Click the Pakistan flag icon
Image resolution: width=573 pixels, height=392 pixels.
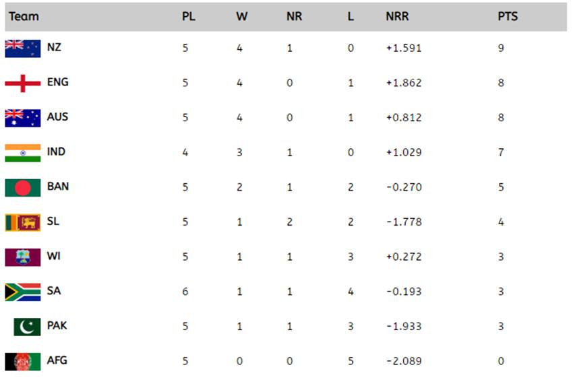(26, 326)
